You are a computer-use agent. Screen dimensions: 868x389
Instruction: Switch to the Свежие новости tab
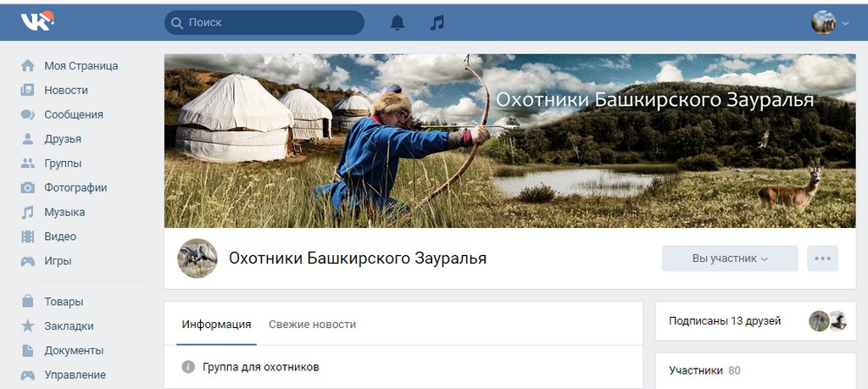(x=312, y=325)
